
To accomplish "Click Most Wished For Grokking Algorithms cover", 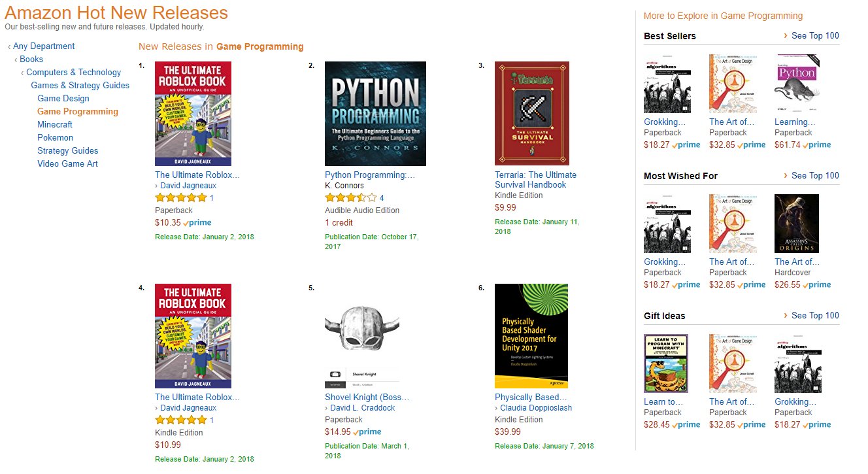I will [667, 224].
